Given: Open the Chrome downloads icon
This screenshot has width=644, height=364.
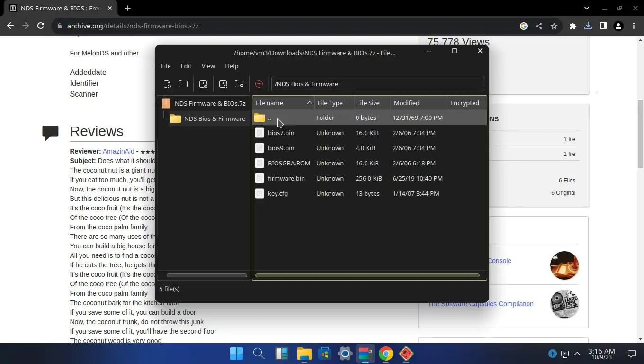Looking at the screenshot, I should pos(588,26).
